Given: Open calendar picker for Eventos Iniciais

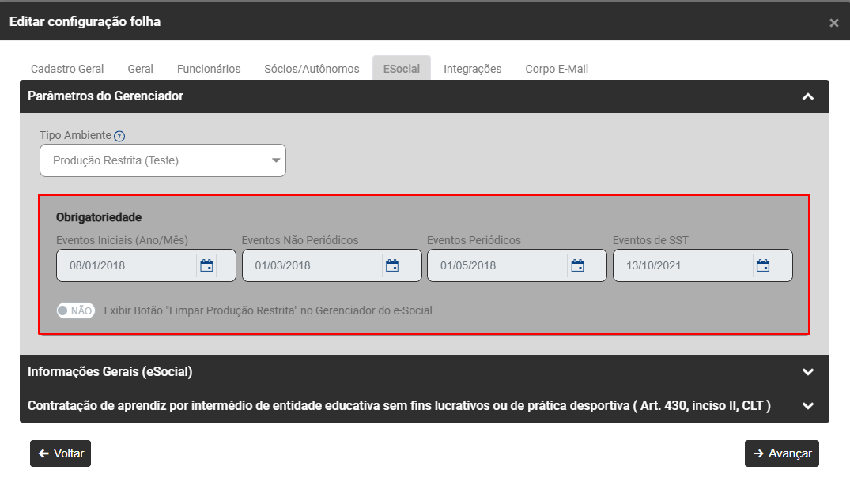Looking at the screenshot, I should [206, 265].
